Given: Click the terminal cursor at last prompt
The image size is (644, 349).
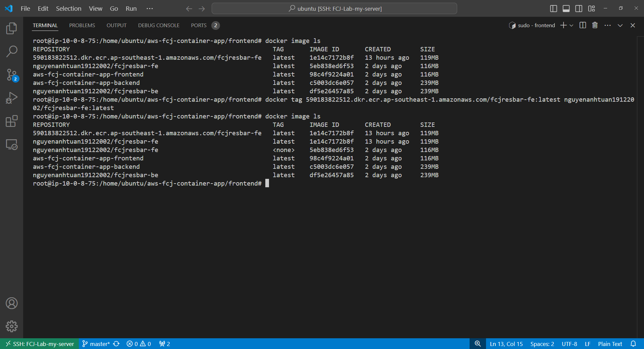Looking at the screenshot, I should 267,183.
